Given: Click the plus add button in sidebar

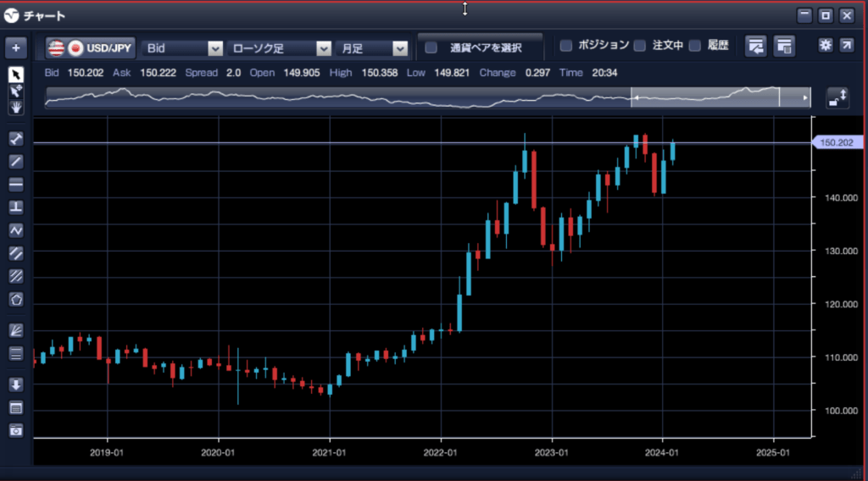Looking at the screenshot, I should pos(16,47).
